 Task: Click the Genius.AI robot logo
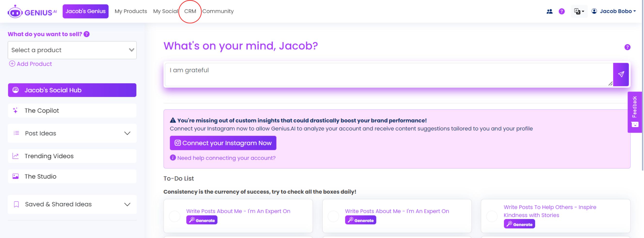click(x=32, y=11)
